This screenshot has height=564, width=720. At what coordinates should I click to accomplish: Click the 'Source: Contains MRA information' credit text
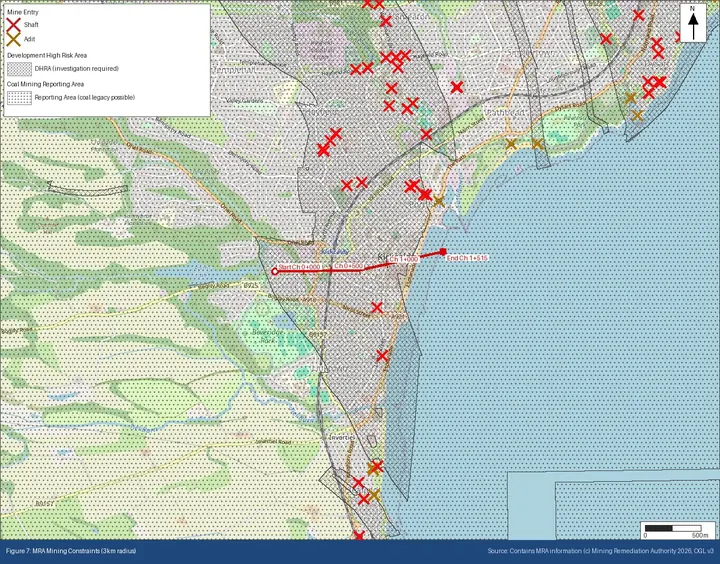tap(601, 551)
